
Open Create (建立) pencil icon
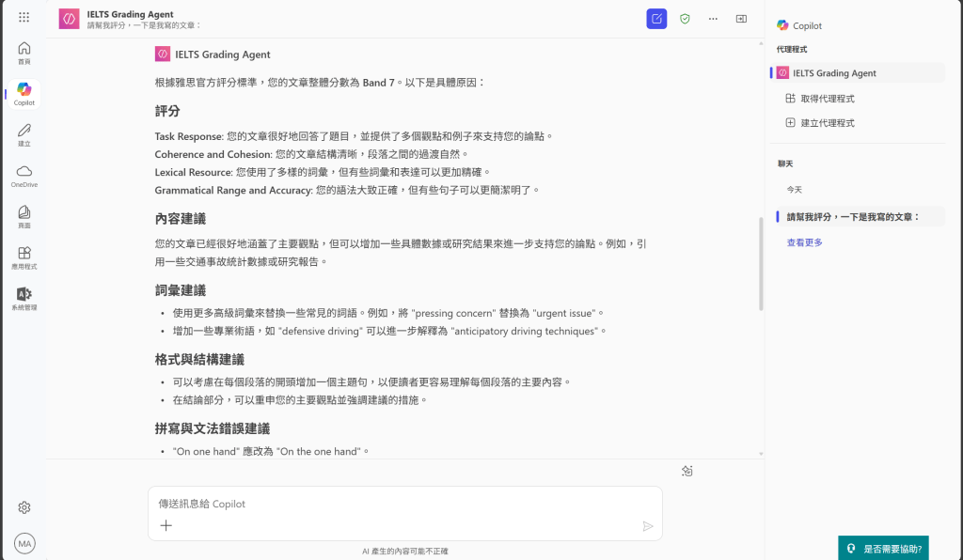pos(24,135)
